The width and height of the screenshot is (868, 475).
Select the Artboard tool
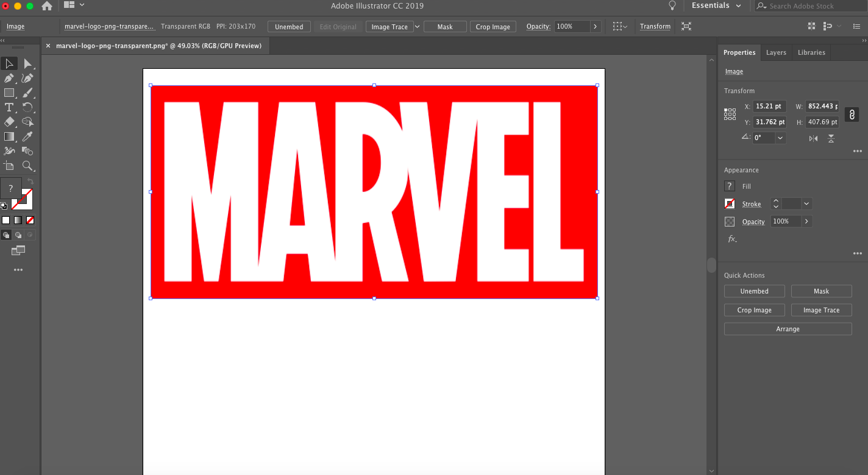point(9,166)
